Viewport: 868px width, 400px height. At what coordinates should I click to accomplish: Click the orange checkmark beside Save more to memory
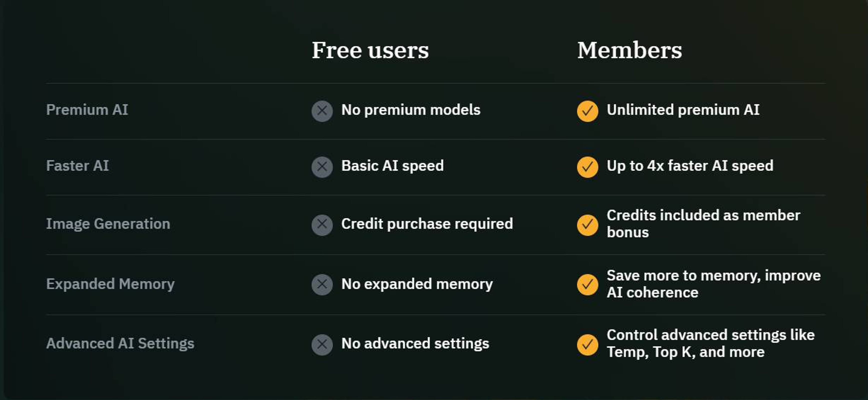point(587,285)
